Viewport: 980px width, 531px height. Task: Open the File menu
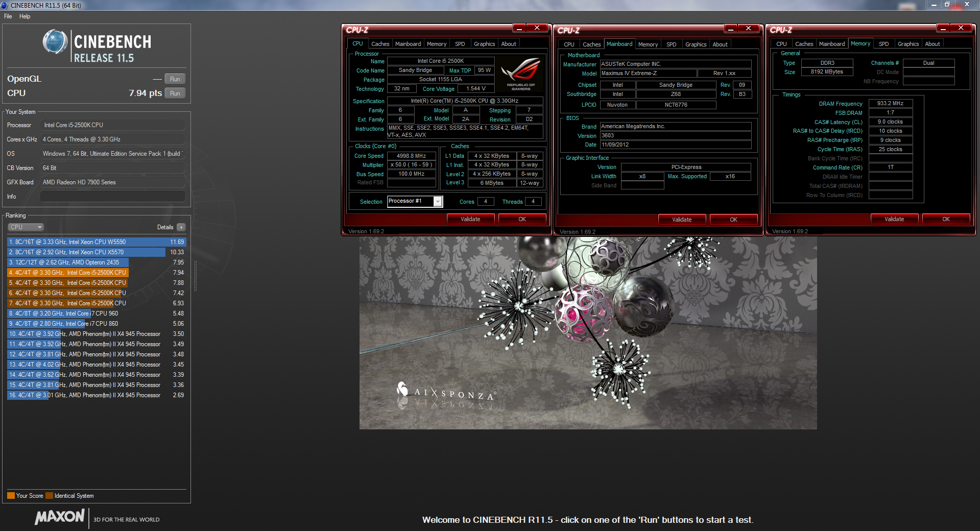(8, 16)
